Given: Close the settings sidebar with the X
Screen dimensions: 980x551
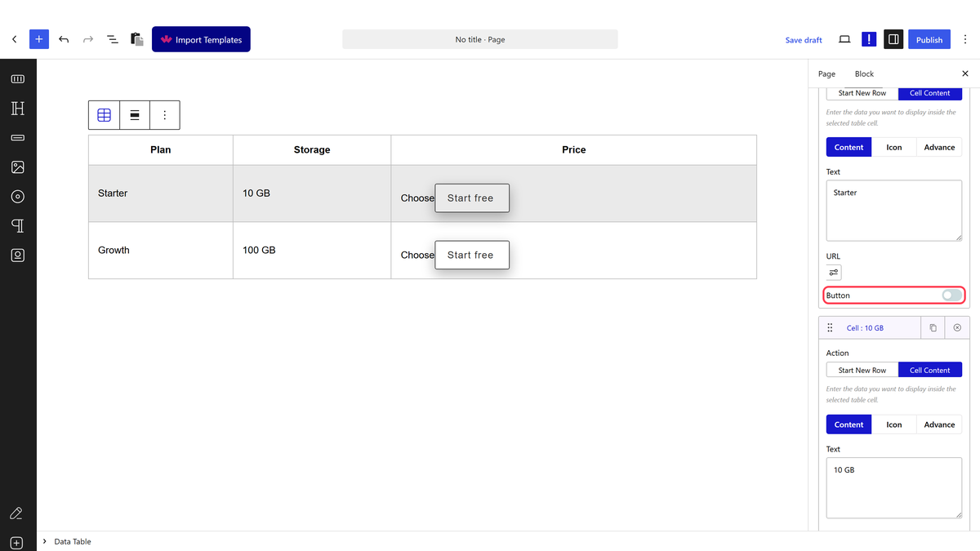Looking at the screenshot, I should [965, 73].
